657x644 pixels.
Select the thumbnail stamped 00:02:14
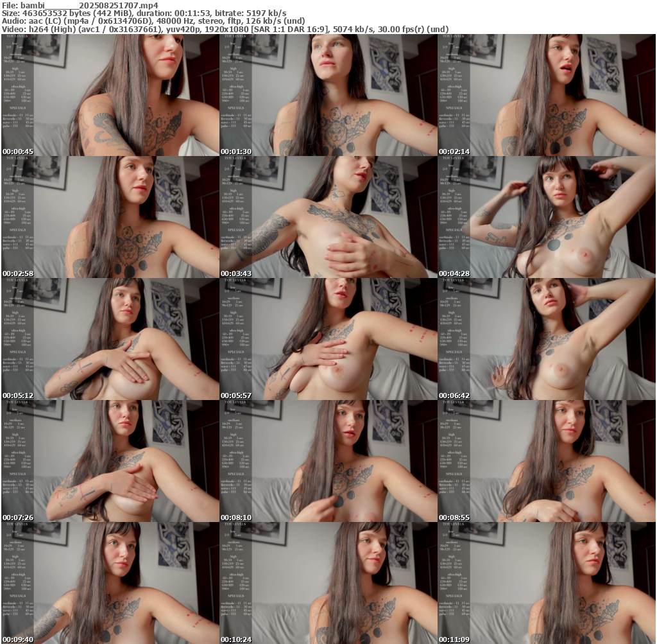[546, 95]
